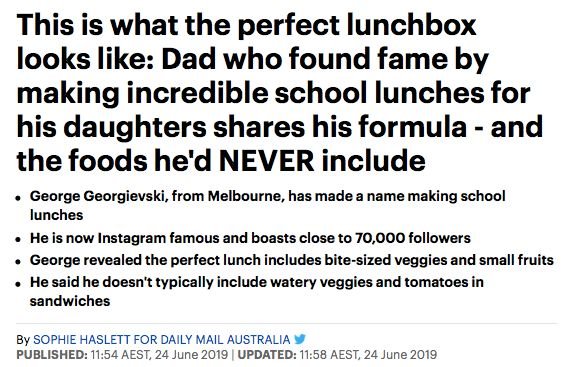The height and width of the screenshot is (367, 566).
Task: Click the UPDATED timestamp label
Action: click(x=266, y=354)
